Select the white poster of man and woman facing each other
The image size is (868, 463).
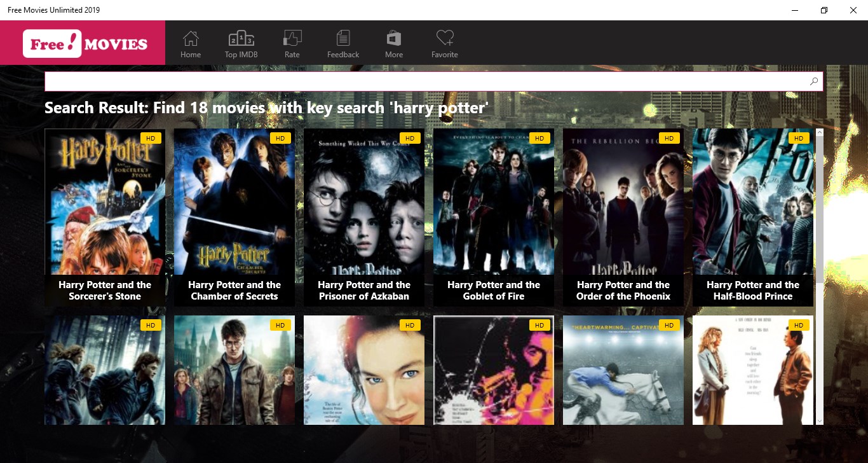[753, 370]
